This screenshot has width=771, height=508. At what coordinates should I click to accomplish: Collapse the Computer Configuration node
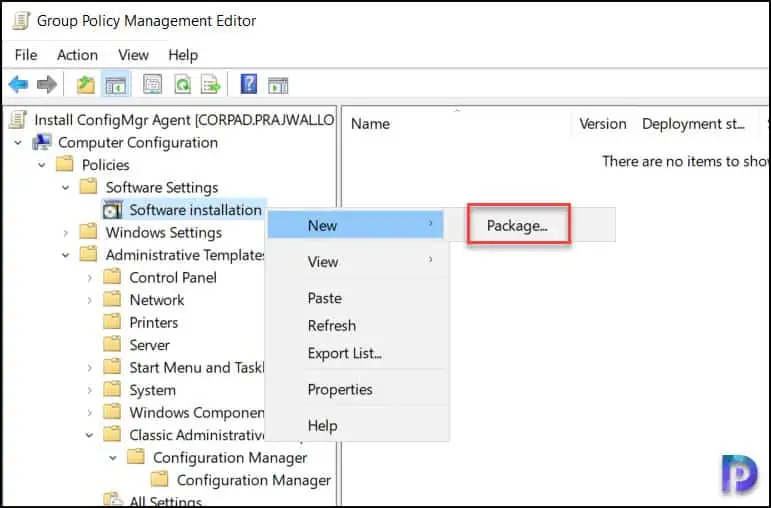[18, 143]
